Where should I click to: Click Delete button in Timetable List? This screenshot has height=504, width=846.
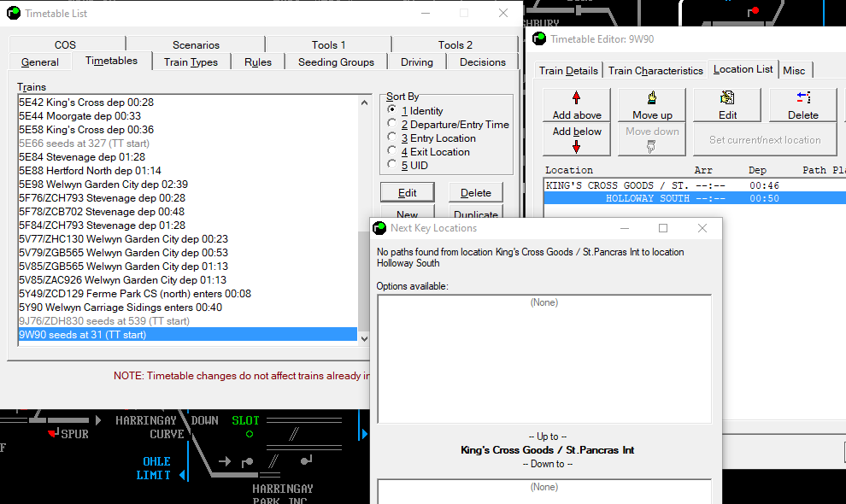[476, 193]
